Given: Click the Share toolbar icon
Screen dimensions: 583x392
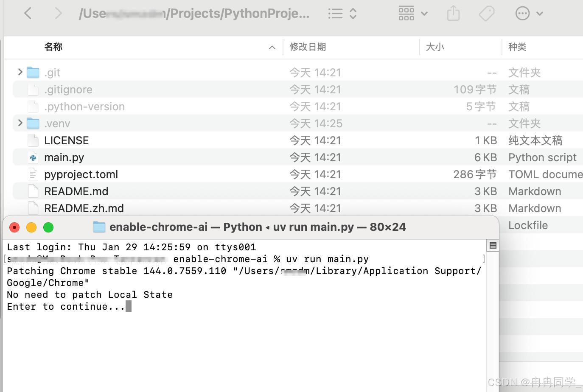Looking at the screenshot, I should point(453,13).
